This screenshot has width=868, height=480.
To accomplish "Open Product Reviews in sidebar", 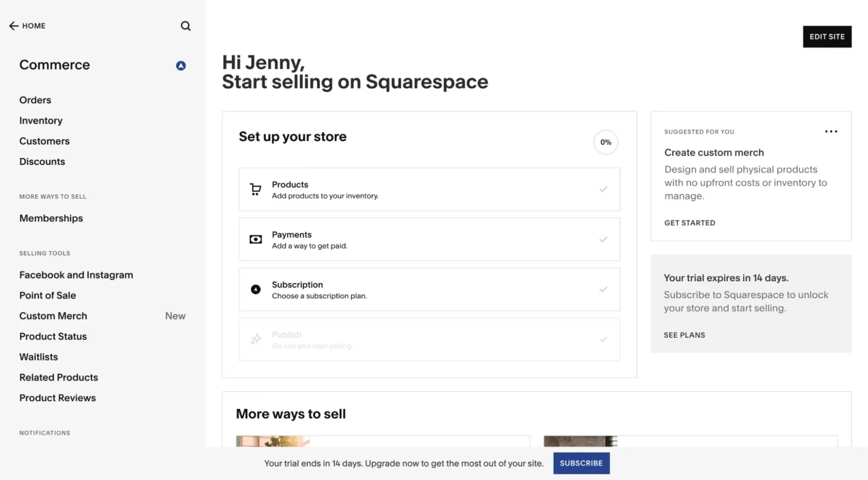I will coord(58,398).
